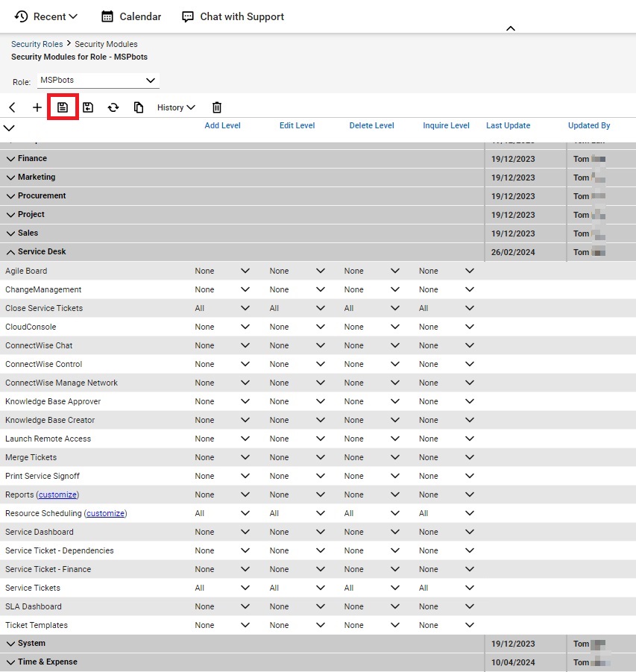
Task: Open Chat with Support
Action: click(233, 16)
